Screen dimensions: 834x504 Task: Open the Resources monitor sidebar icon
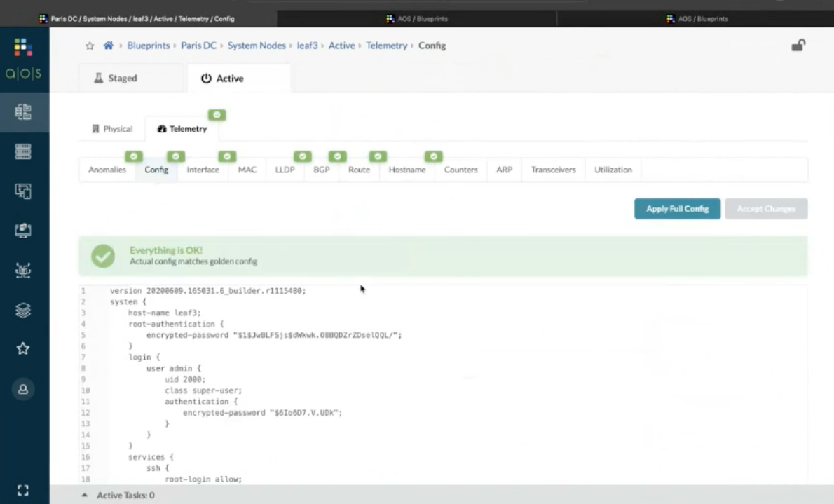tap(23, 231)
